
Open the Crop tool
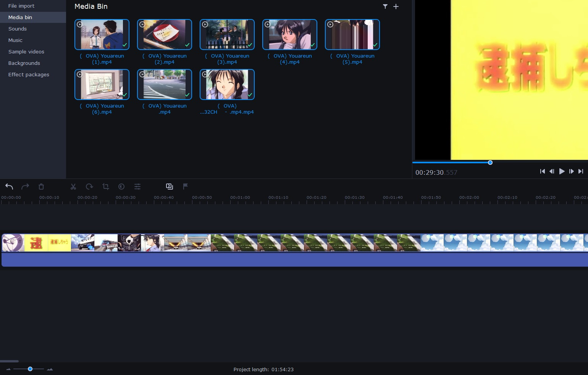pos(106,187)
